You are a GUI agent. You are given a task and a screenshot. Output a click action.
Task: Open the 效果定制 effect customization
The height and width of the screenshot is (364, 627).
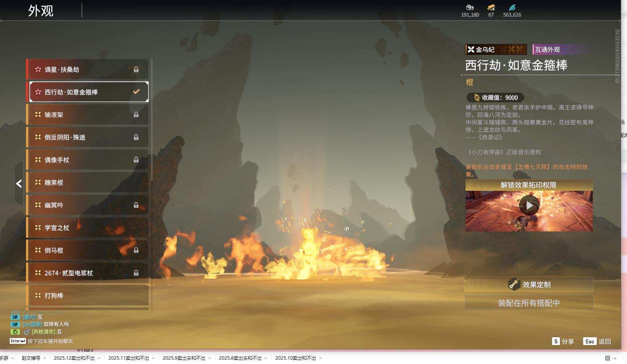point(529,285)
